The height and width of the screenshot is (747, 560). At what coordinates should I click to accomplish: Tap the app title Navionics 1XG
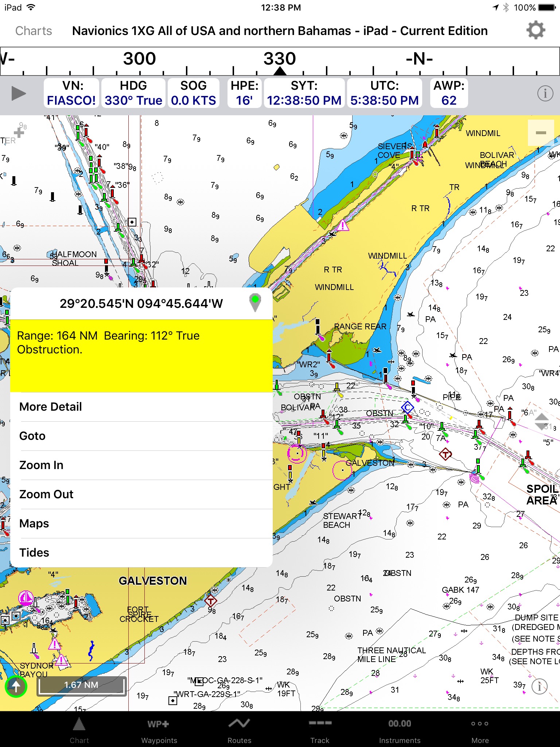pyautogui.click(x=280, y=31)
